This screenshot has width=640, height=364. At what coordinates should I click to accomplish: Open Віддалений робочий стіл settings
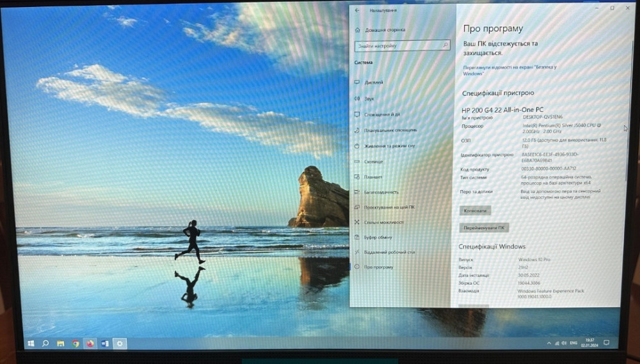click(x=389, y=252)
